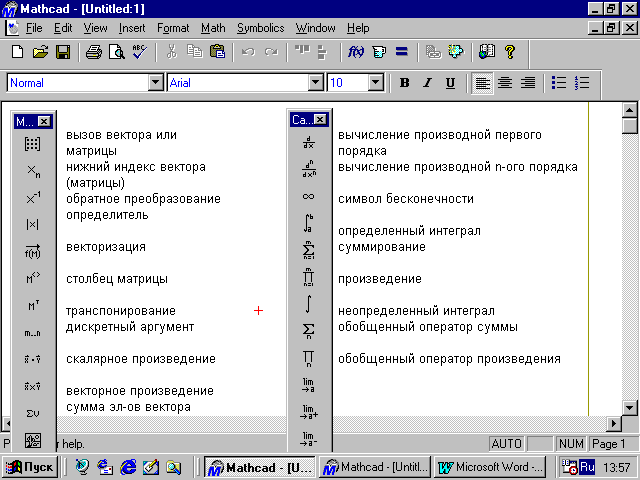The height and width of the screenshot is (480, 640).
Task: Open the Math menu
Action: 213,28
